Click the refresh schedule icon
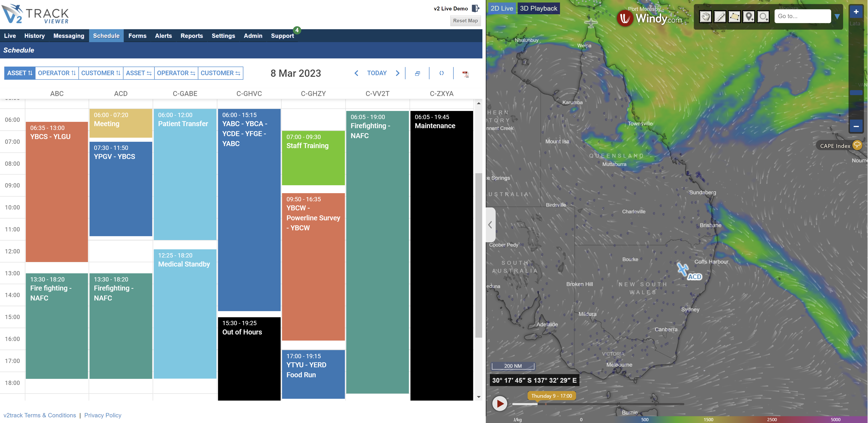Image resolution: width=868 pixels, height=423 pixels. (441, 73)
